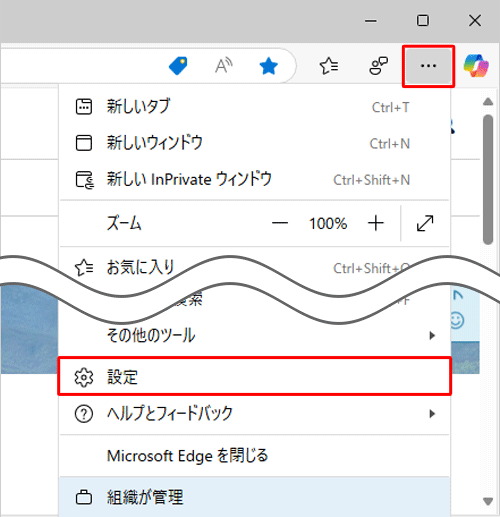Decrease zoom with the minus button
Viewport: 500px width, 517px height.
click(x=280, y=223)
